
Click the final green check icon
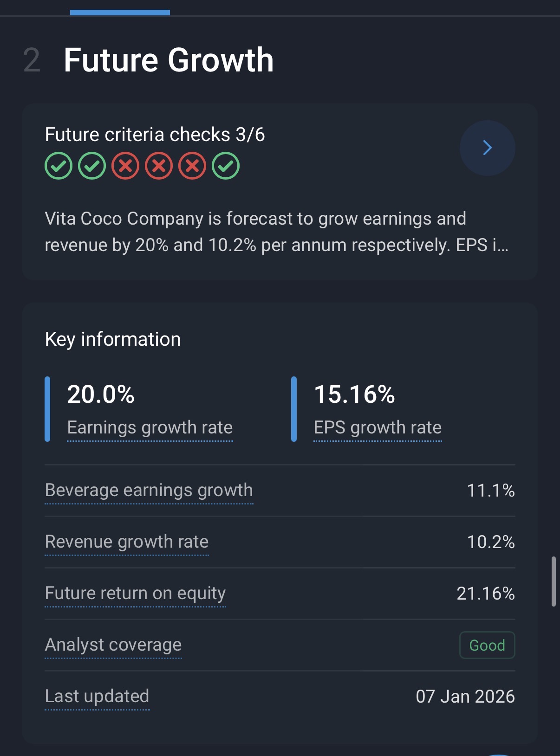tap(226, 166)
